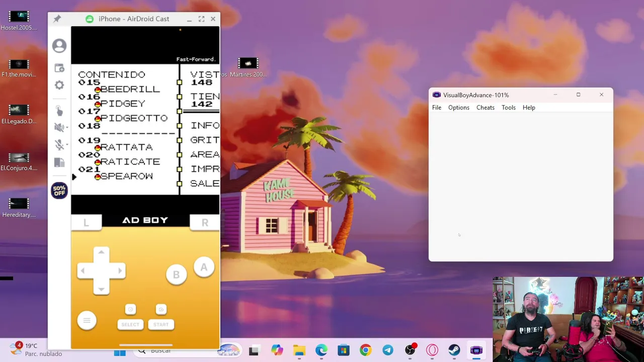Tap the L shoulder button

86,222
